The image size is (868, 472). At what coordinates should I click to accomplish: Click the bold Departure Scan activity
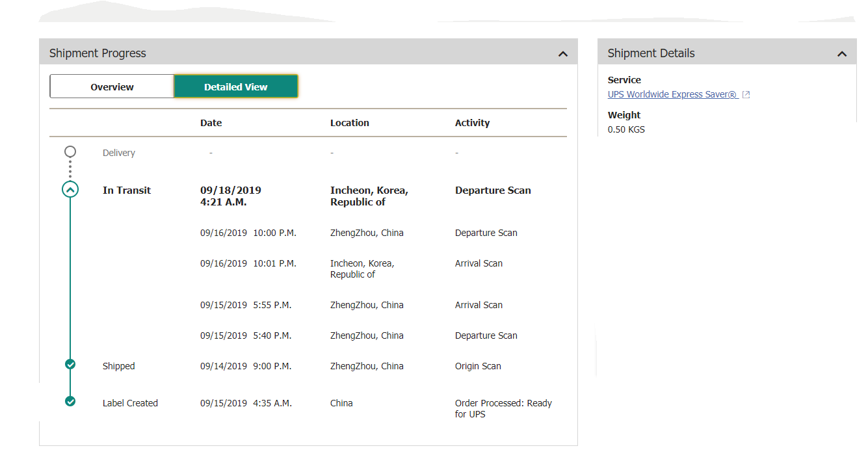(x=493, y=190)
